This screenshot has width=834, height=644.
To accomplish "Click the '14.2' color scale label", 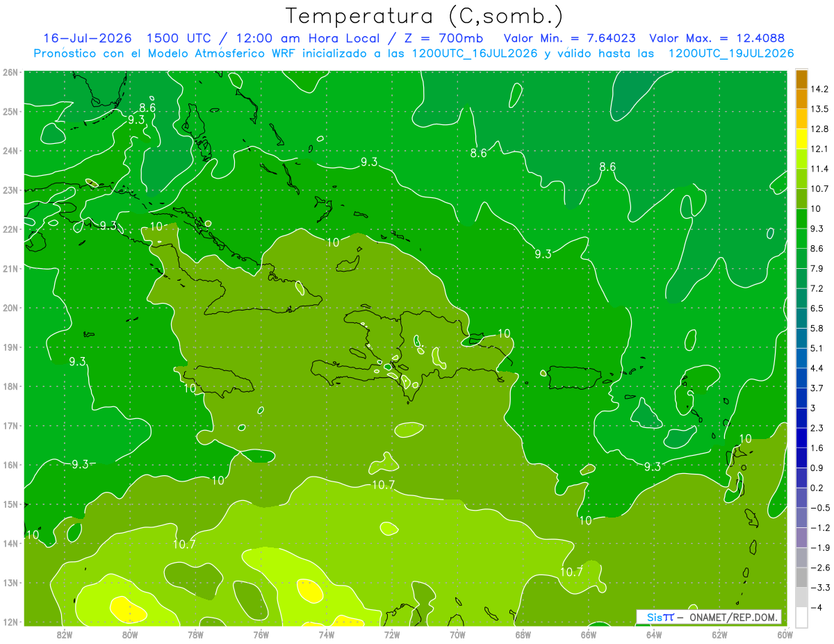I will click(819, 89).
